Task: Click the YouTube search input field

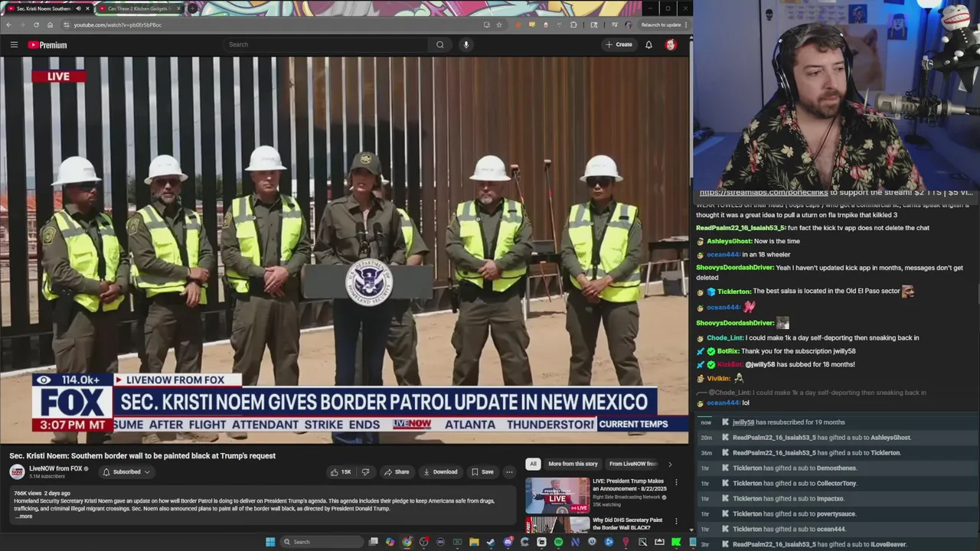Action: pos(325,44)
